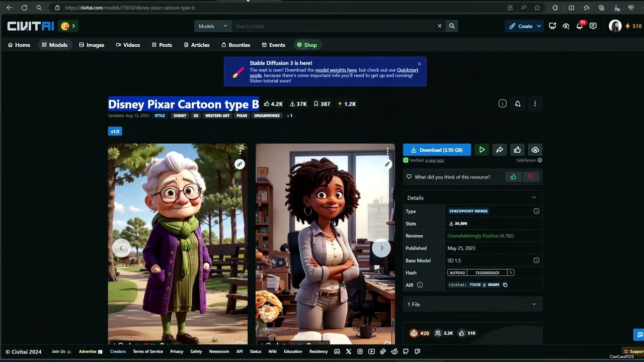Open the Events tab
The height and width of the screenshot is (362, 644).
[x=274, y=45]
